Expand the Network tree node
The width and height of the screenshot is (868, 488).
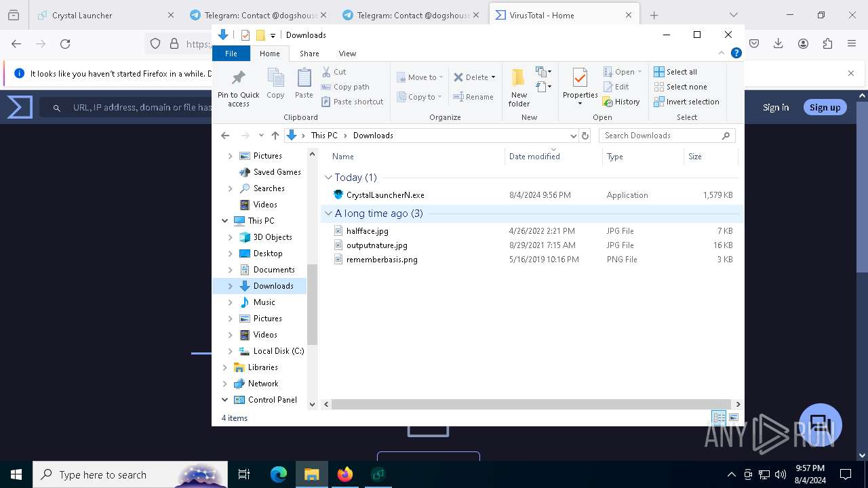(x=224, y=384)
